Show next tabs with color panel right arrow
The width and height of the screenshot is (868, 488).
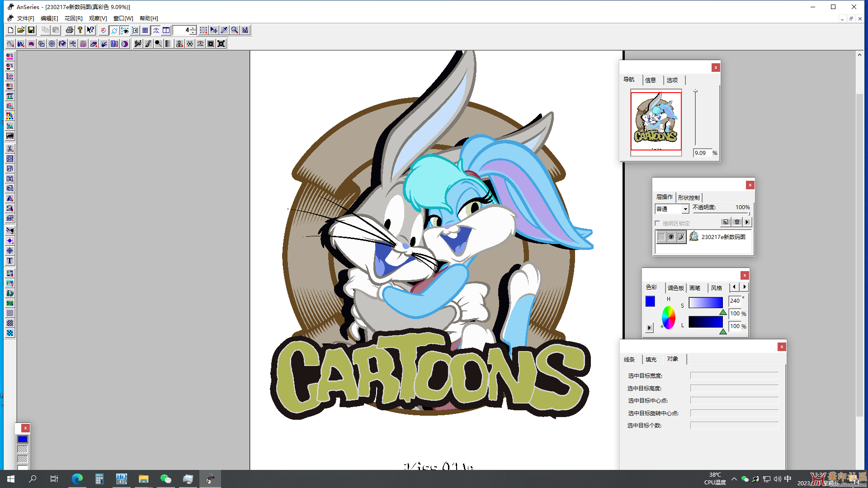pyautogui.click(x=745, y=287)
